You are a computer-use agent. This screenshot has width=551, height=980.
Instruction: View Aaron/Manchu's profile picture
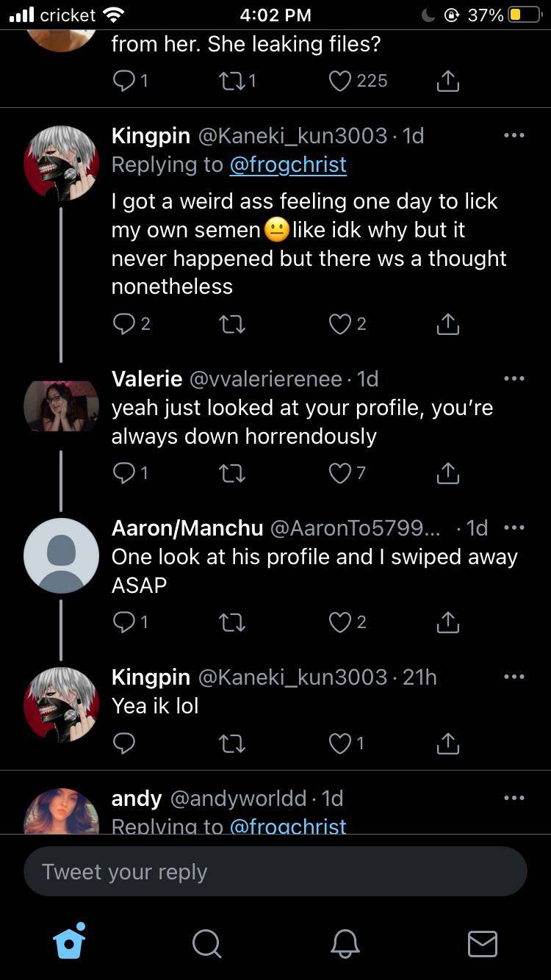(x=61, y=555)
